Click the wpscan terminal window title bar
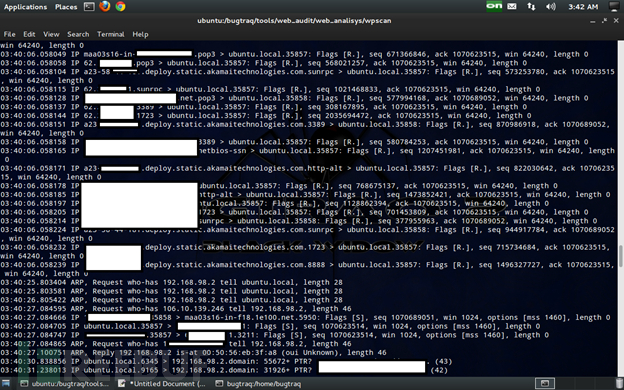The width and height of the screenshot is (624, 390). coord(294,21)
